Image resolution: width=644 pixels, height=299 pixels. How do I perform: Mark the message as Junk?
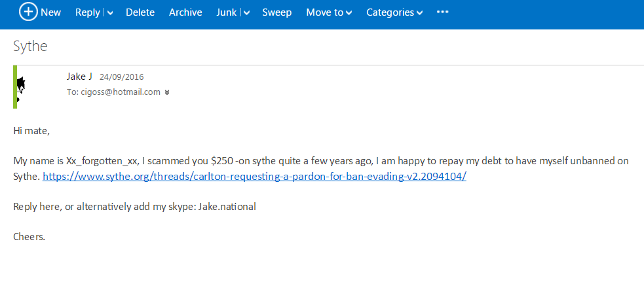click(226, 12)
